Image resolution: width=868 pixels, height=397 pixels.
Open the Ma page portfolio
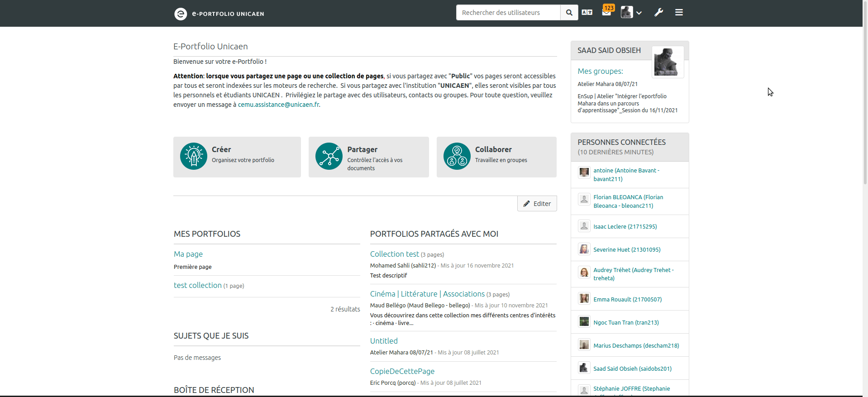pyautogui.click(x=188, y=254)
